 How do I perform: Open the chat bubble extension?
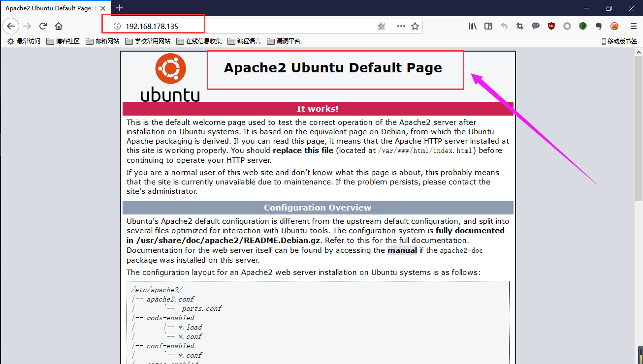[536, 26]
